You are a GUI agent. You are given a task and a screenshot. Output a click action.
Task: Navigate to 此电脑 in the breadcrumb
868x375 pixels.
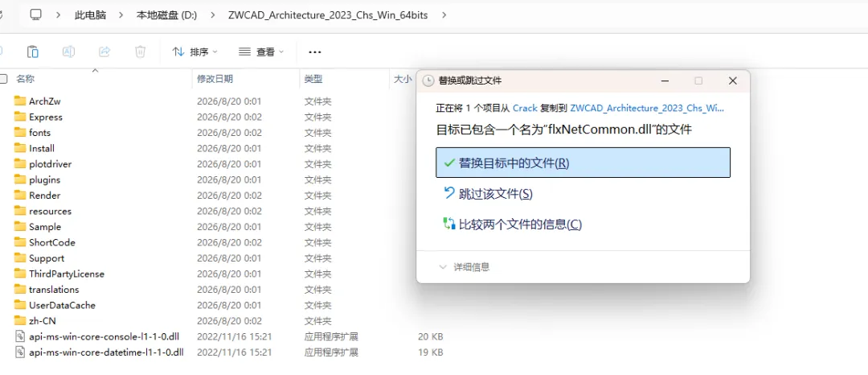click(x=90, y=15)
